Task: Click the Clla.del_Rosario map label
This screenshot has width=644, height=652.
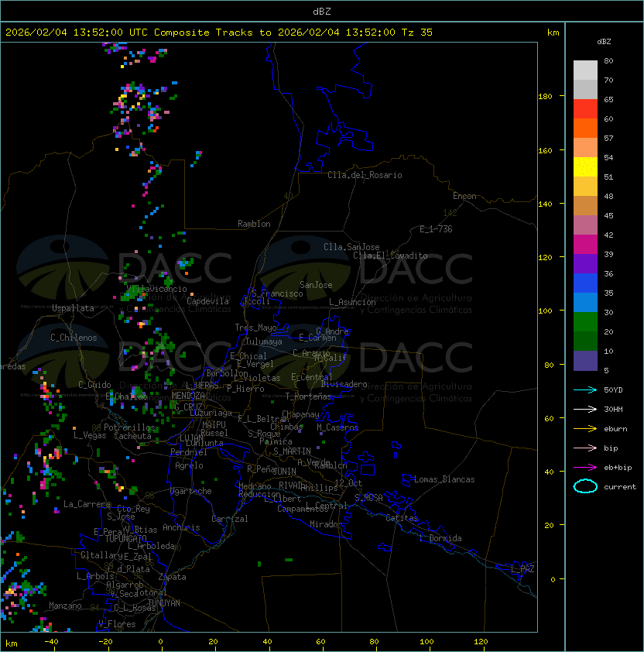Action: coord(365,175)
